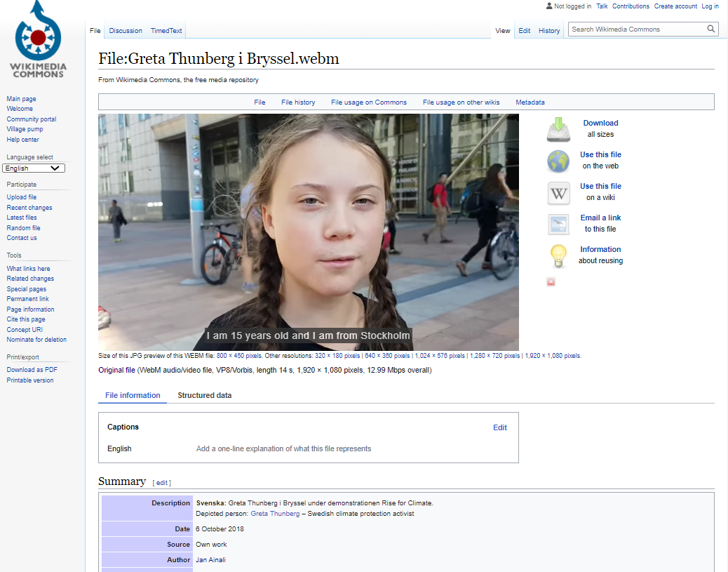Open the TimedText tab
The height and width of the screenshot is (572, 728).
coord(166,31)
